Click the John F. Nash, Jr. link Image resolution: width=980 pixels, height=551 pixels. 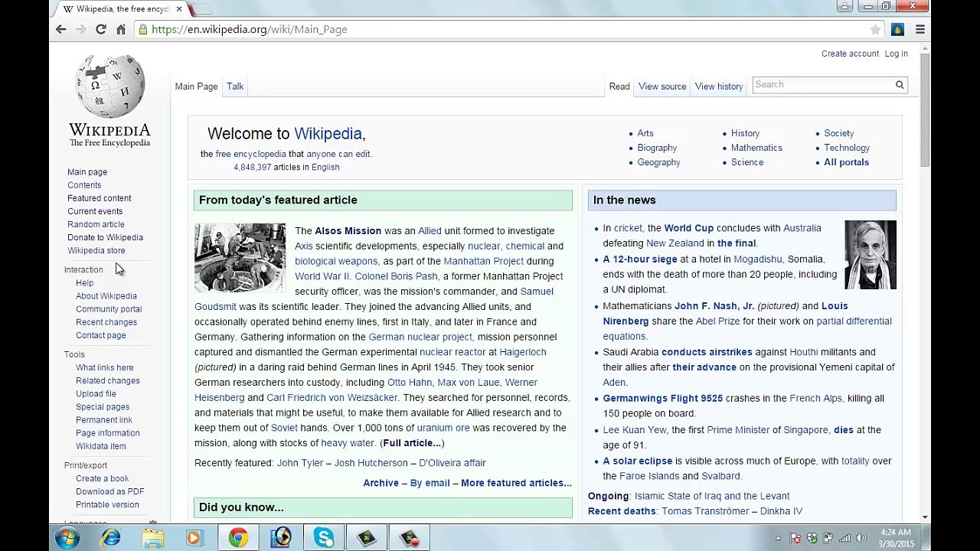(714, 306)
